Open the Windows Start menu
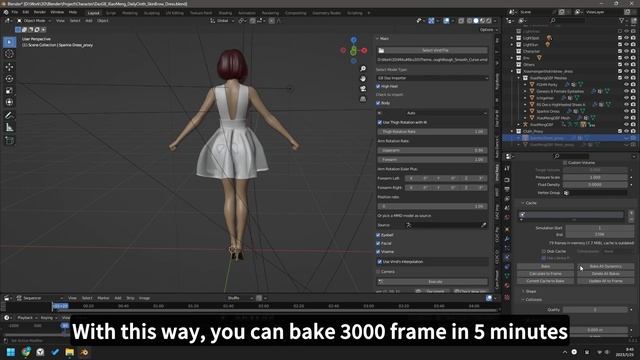 pyautogui.click(x=11, y=352)
